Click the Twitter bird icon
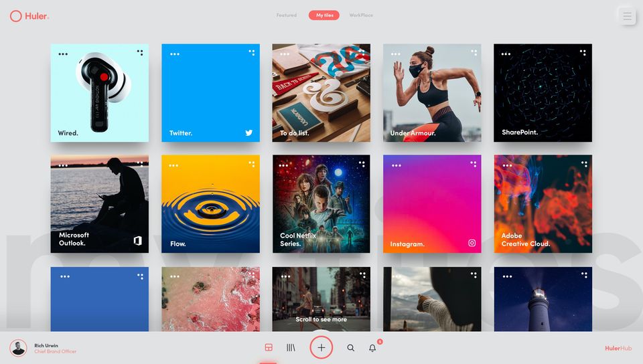The width and height of the screenshot is (643, 364). [249, 132]
